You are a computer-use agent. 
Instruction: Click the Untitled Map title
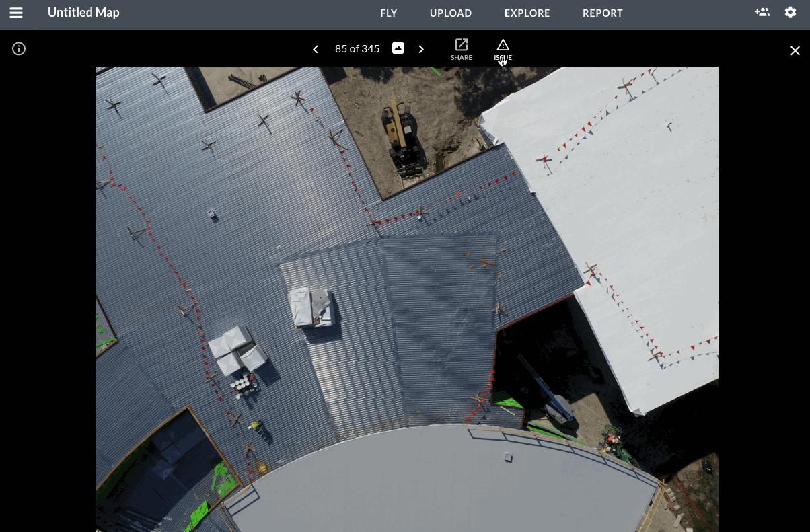pos(83,12)
